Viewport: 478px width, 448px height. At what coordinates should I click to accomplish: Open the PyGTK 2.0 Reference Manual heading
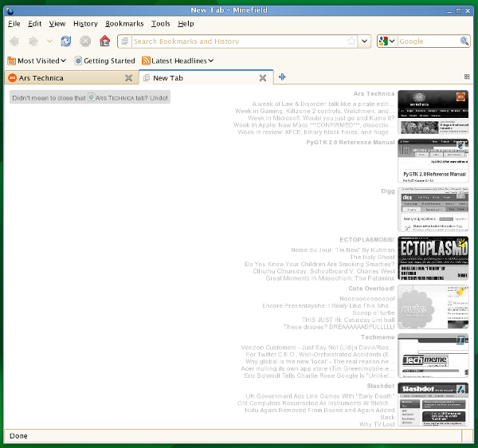[x=351, y=143]
